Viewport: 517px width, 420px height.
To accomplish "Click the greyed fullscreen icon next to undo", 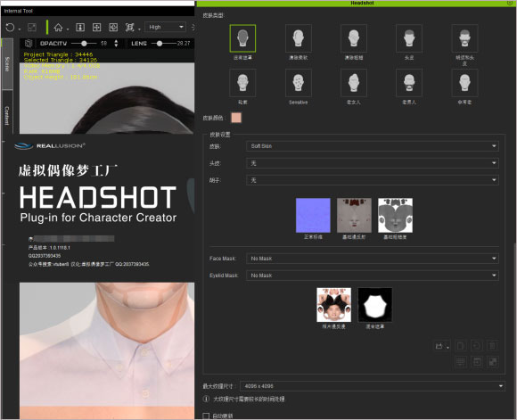I will click(32, 28).
